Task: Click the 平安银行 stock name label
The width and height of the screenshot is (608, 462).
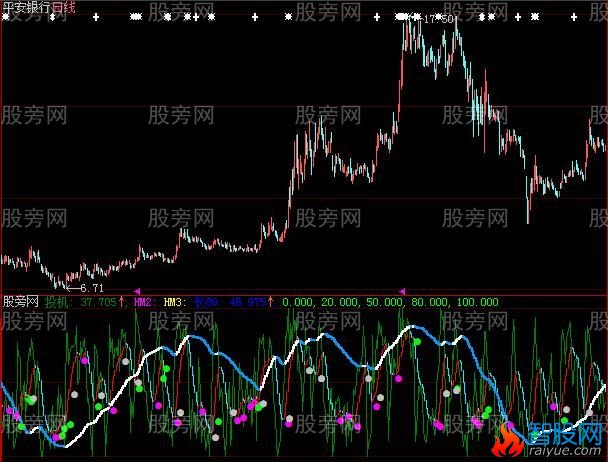Action: 27,7
